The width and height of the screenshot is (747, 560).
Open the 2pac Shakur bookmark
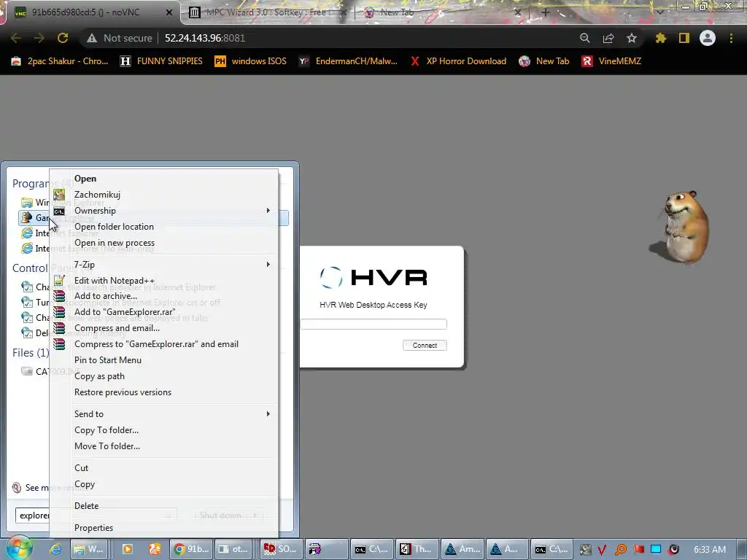point(60,61)
